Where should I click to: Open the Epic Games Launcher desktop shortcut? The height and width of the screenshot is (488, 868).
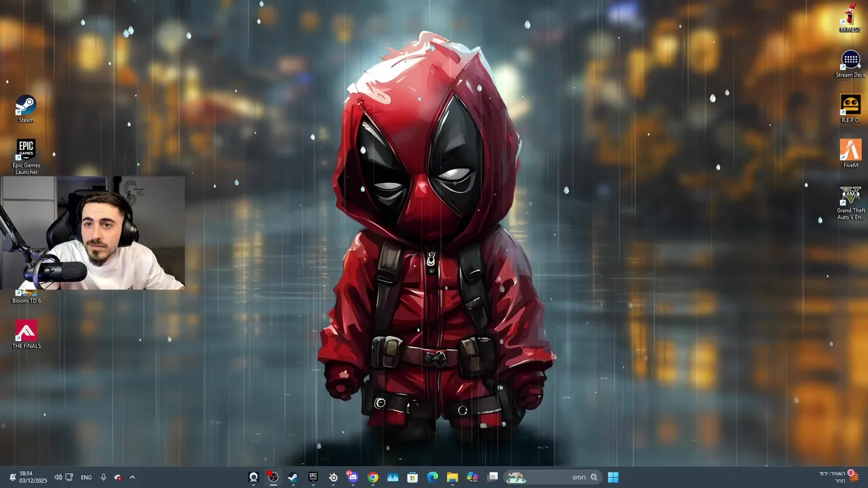26,157
